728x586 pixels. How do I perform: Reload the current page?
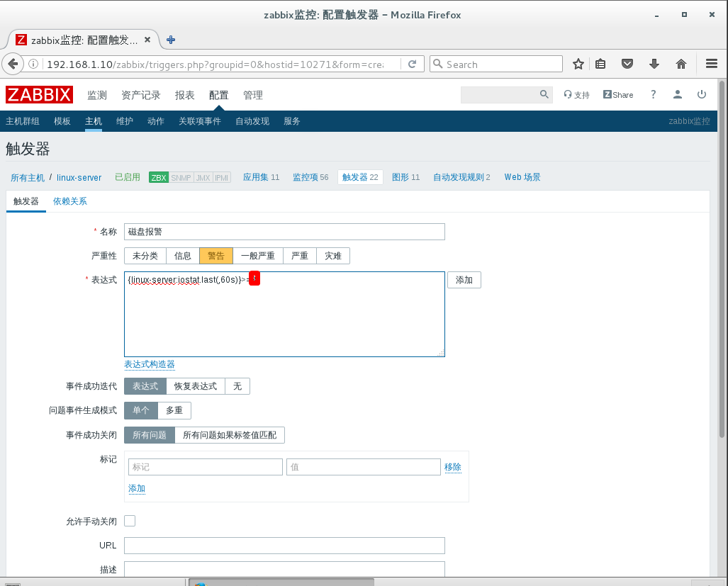413,64
